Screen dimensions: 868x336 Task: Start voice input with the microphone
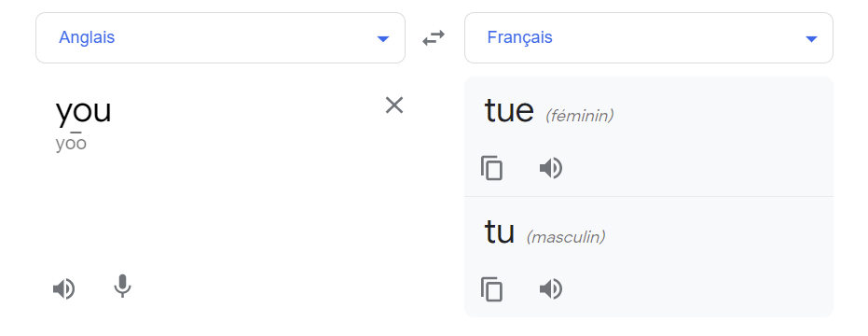click(x=122, y=287)
